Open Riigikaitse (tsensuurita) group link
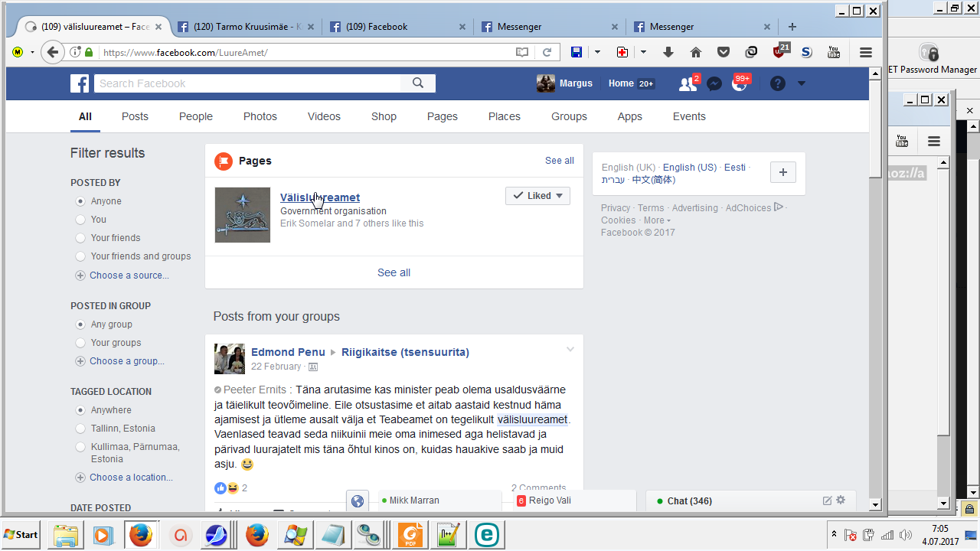Screen dimensions: 980x551 click(x=405, y=352)
